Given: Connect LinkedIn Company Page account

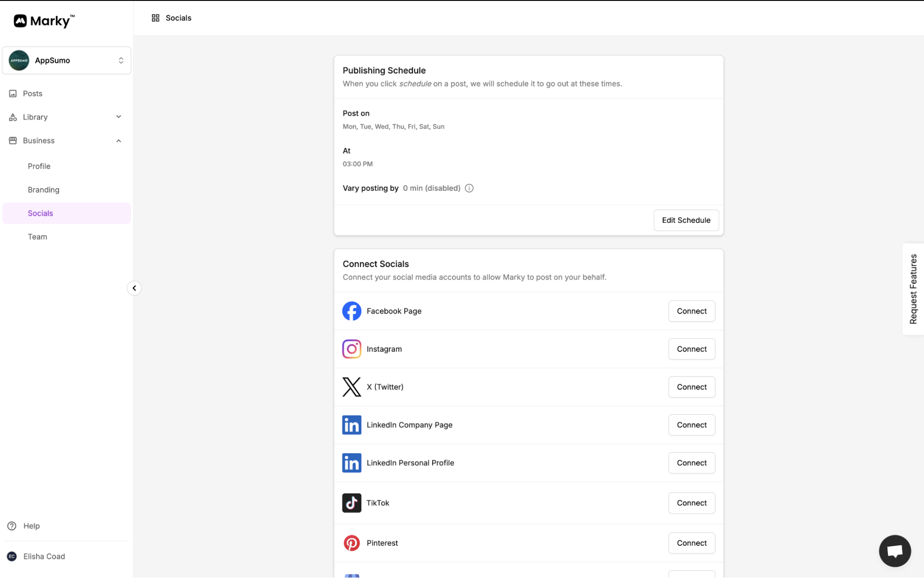Looking at the screenshot, I should pos(691,425).
